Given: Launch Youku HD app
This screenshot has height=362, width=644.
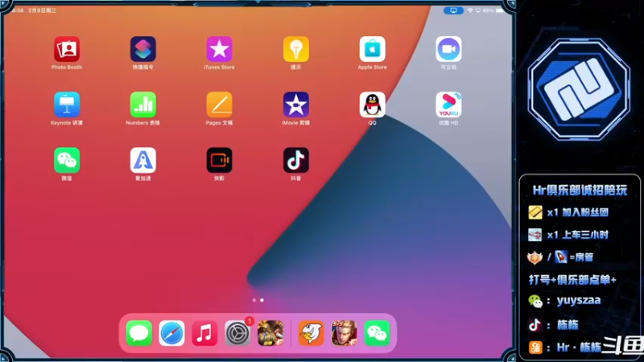Looking at the screenshot, I should coord(448,105).
